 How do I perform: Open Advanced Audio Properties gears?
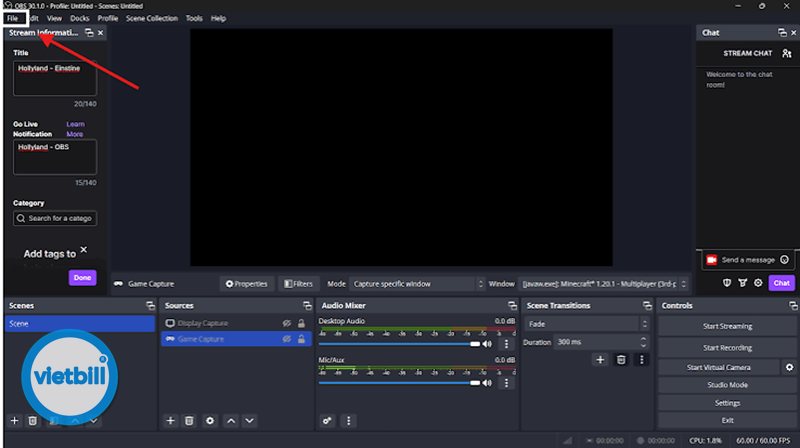327,420
